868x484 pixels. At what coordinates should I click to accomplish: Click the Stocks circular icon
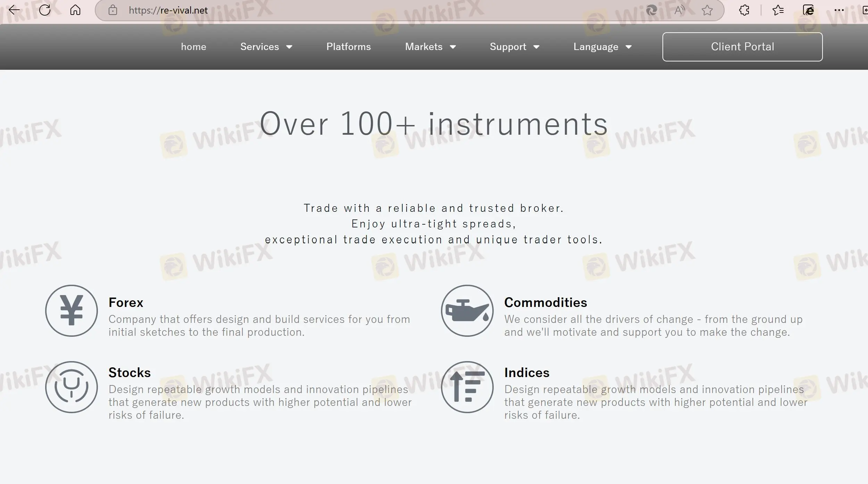[72, 387]
